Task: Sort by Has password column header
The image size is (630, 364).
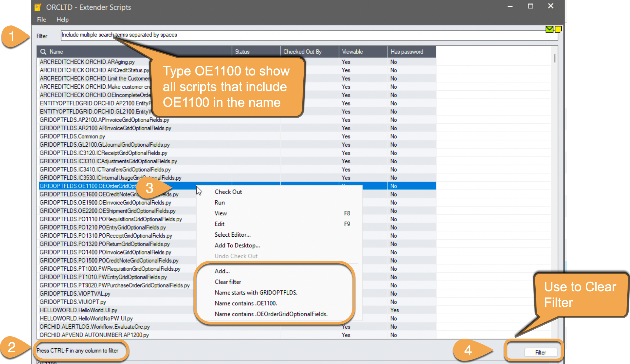Action: point(412,52)
